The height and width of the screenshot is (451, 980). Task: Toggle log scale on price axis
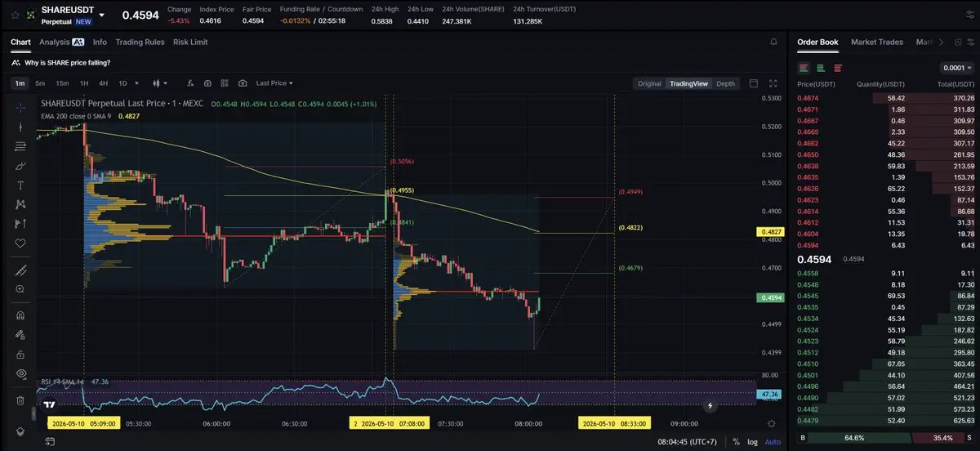coord(752,441)
